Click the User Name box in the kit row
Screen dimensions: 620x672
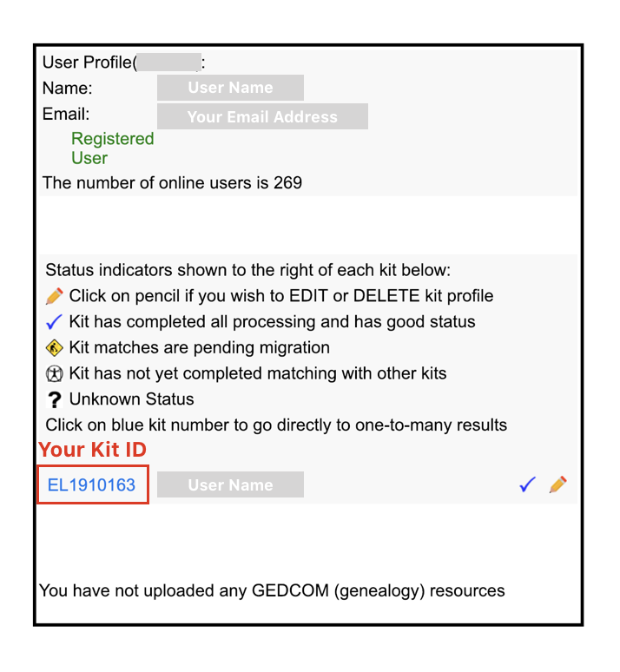[x=230, y=485]
